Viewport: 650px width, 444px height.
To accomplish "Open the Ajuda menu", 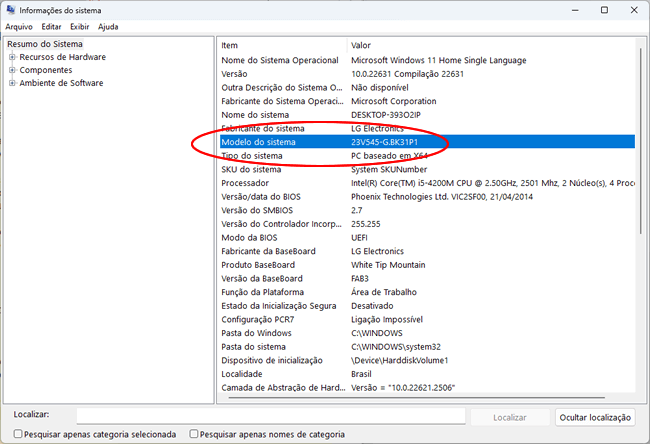I will 108,27.
